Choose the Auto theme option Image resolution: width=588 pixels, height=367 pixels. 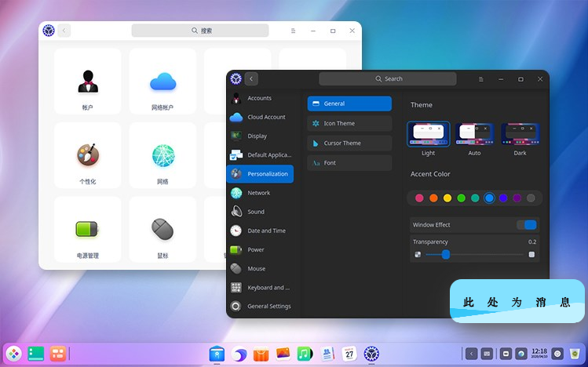[x=474, y=135]
